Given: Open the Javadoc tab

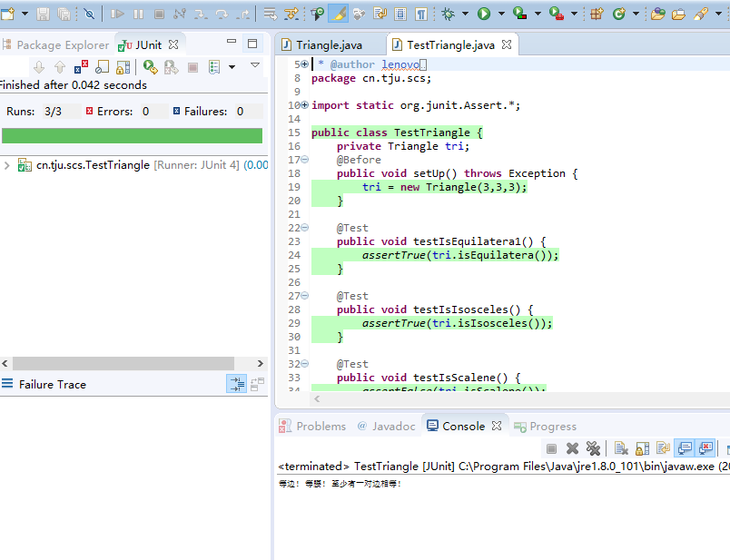Looking at the screenshot, I should pos(387,426).
